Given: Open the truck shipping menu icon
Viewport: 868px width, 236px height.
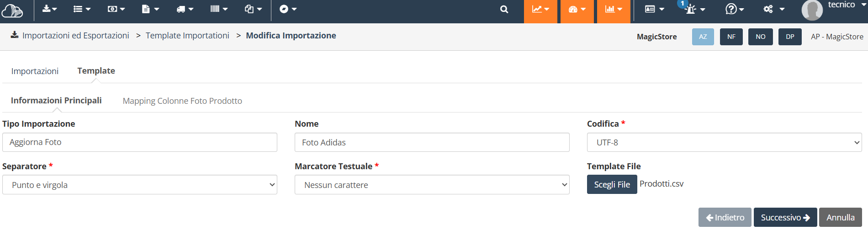Looking at the screenshot, I should point(185,9).
